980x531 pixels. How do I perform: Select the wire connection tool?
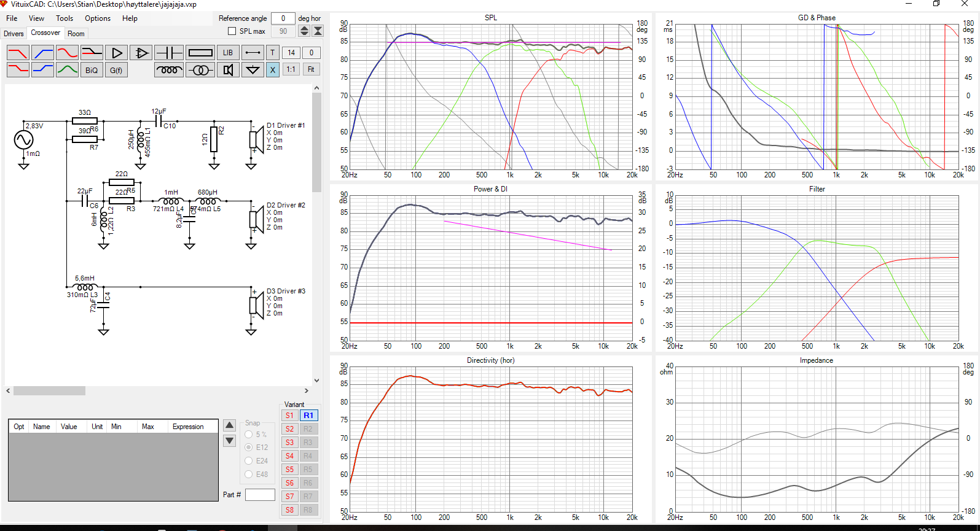point(253,53)
